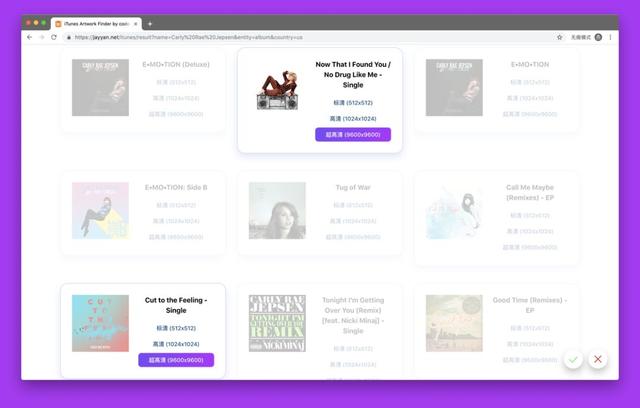Close the iTunes Artwork Finder tab
This screenshot has height=408, width=640.
[x=136, y=24]
